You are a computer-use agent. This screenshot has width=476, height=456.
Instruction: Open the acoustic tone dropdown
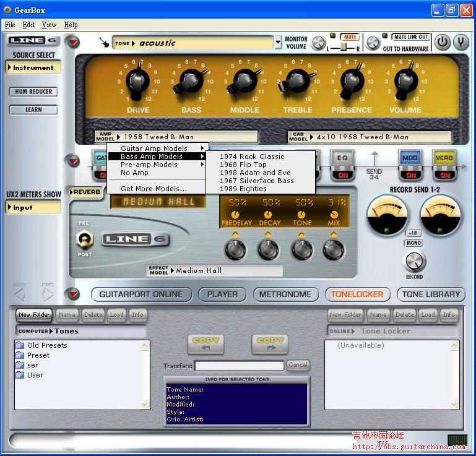pyautogui.click(x=277, y=43)
